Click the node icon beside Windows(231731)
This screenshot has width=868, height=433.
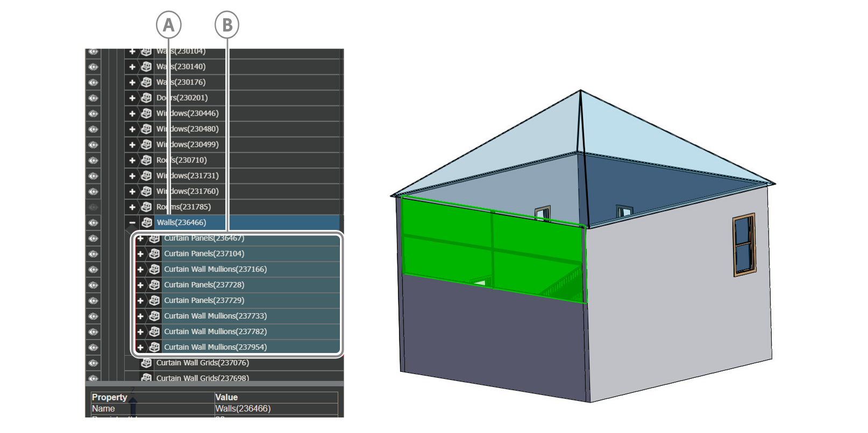point(146,176)
